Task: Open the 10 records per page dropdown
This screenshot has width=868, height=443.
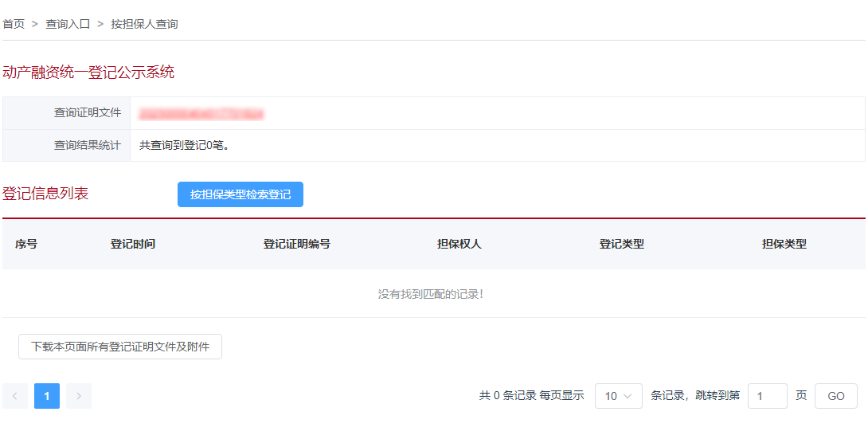Action: tap(618, 396)
